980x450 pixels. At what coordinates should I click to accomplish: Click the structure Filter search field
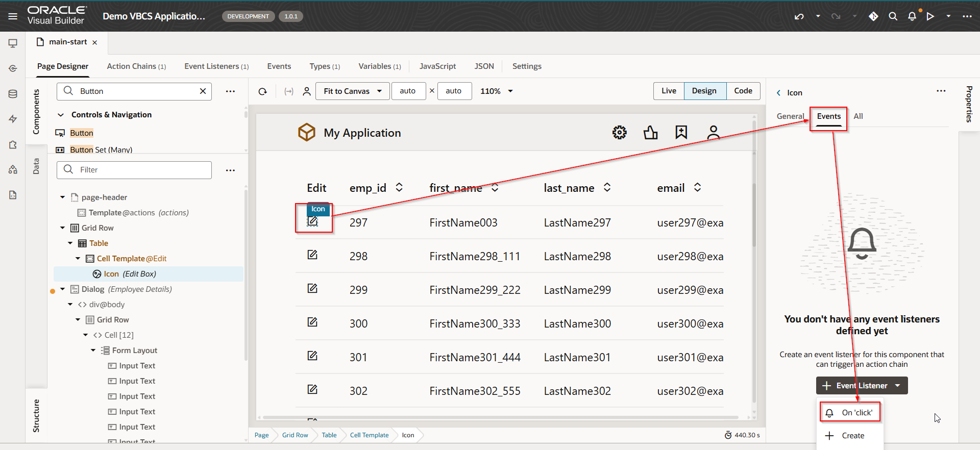pyautogui.click(x=134, y=170)
